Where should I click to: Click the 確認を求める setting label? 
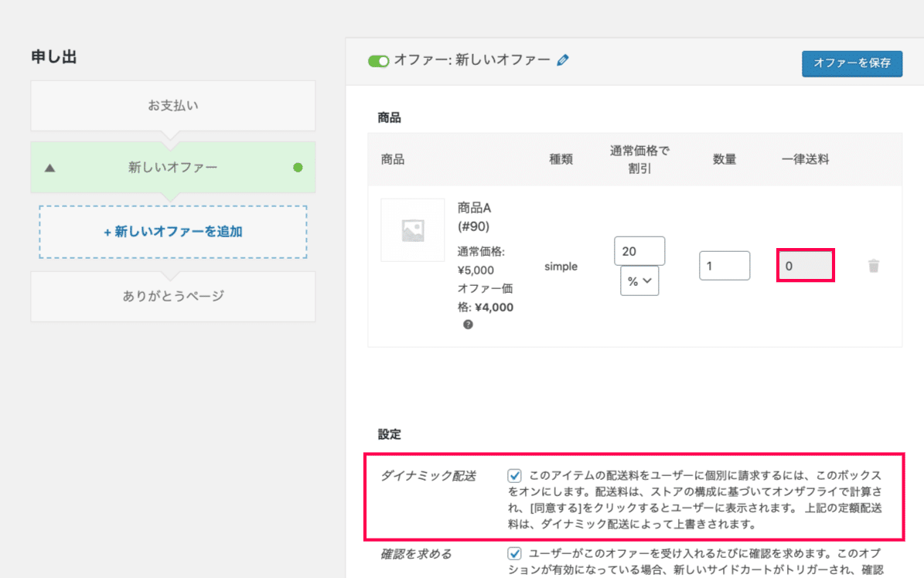(416, 554)
